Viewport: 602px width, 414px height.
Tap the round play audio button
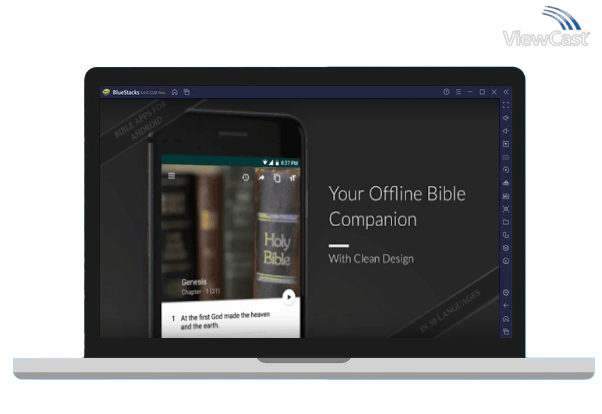[x=289, y=297]
